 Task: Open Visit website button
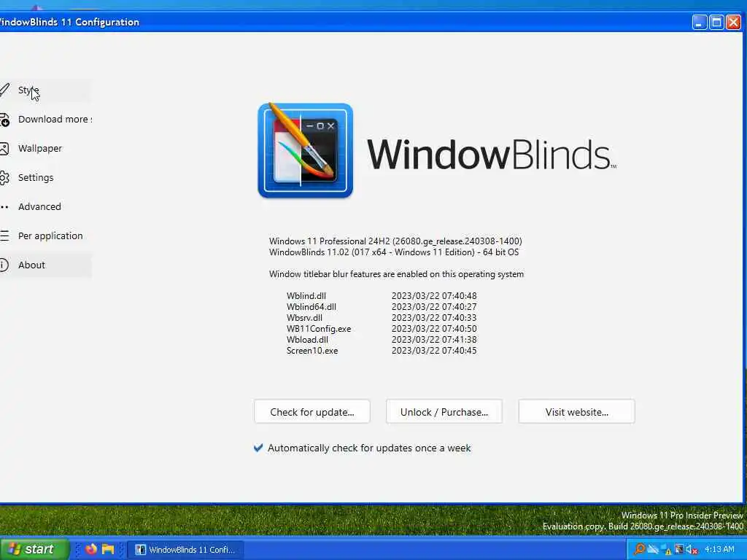click(x=576, y=412)
